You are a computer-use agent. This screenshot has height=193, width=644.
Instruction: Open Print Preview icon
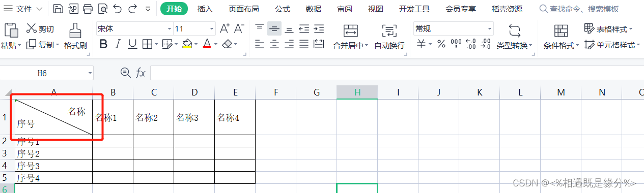pos(103,9)
